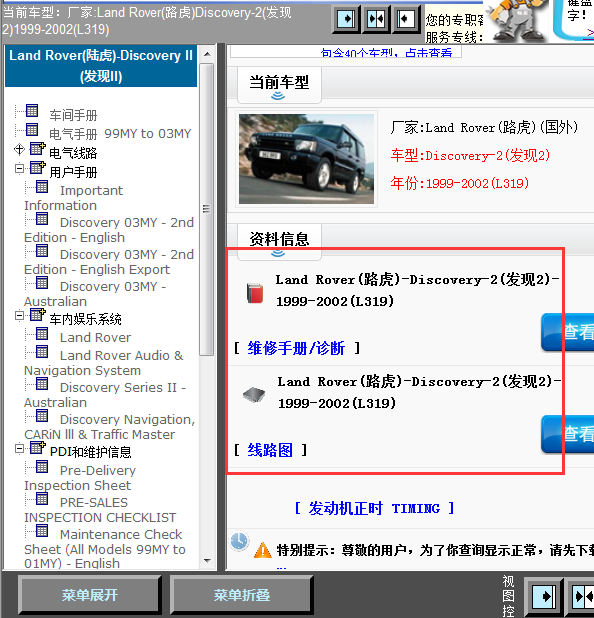Click the 菜单折叠 button

[x=242, y=595]
